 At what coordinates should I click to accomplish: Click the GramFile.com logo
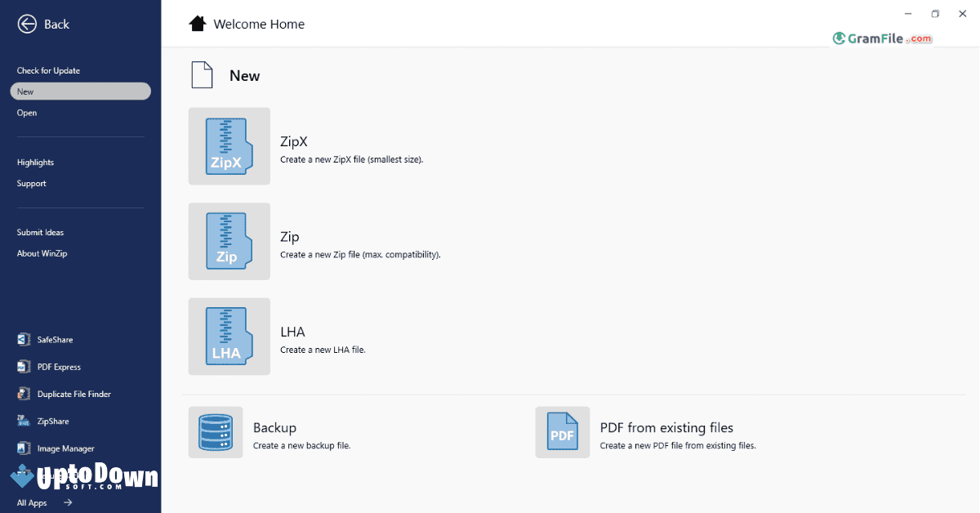(882, 38)
